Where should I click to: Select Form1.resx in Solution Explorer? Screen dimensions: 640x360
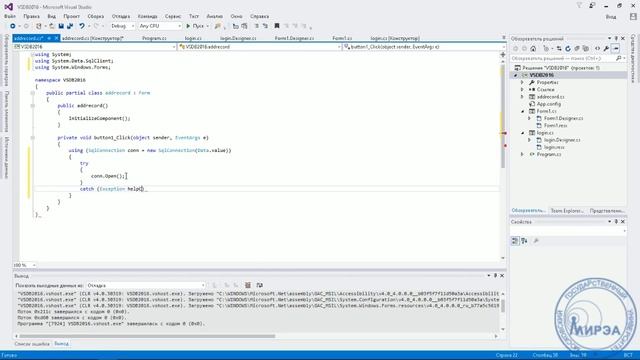pyautogui.click(x=556, y=125)
